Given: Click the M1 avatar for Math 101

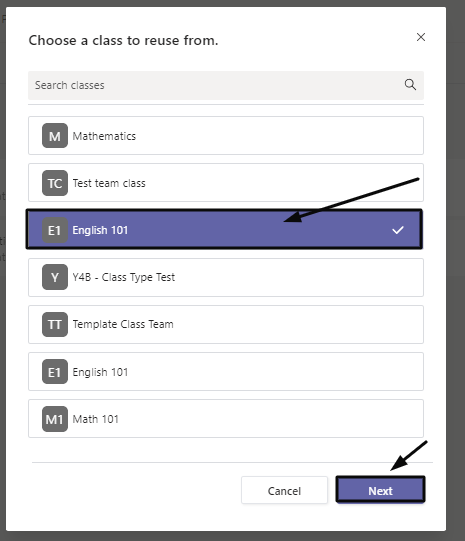Looking at the screenshot, I should 55,419.
